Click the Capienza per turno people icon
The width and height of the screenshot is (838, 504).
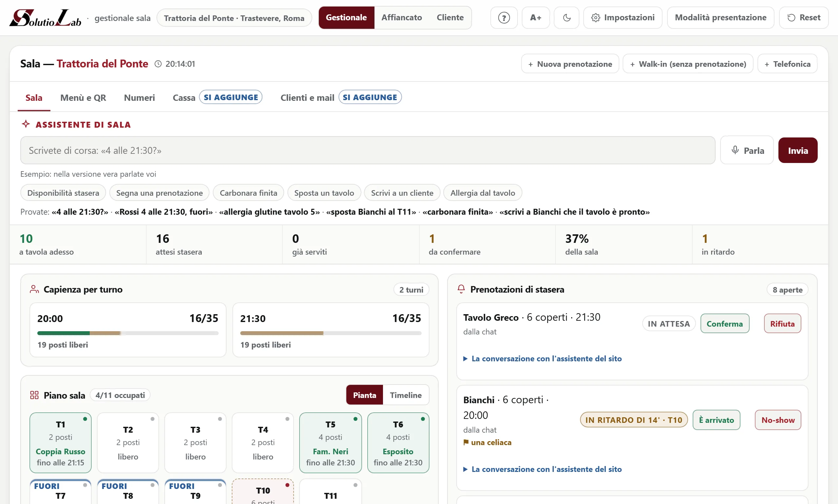tap(34, 289)
